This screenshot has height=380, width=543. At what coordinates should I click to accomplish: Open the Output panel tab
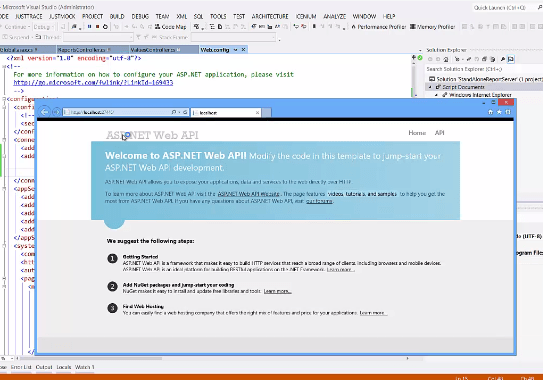coord(44,367)
